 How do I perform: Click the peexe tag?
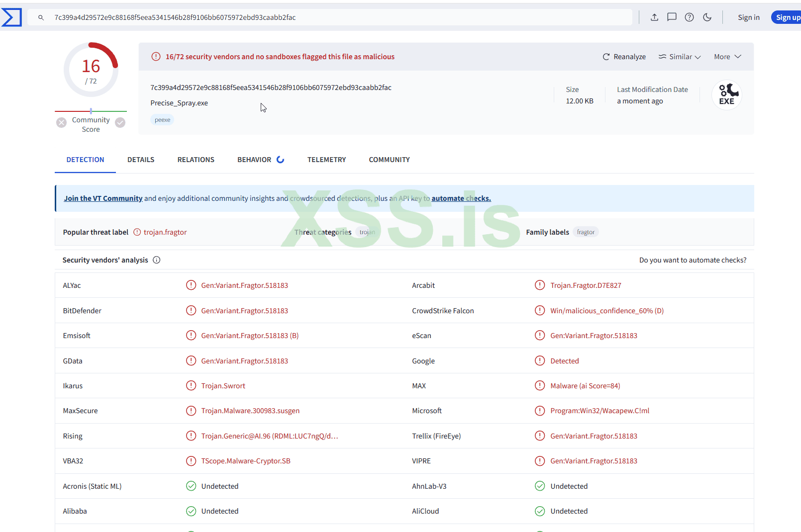(162, 120)
